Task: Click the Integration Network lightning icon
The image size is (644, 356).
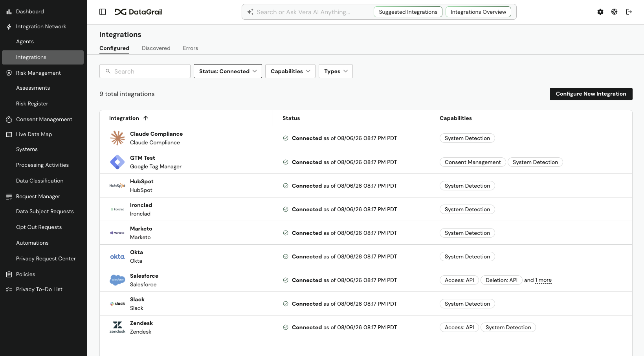Action: (x=9, y=27)
